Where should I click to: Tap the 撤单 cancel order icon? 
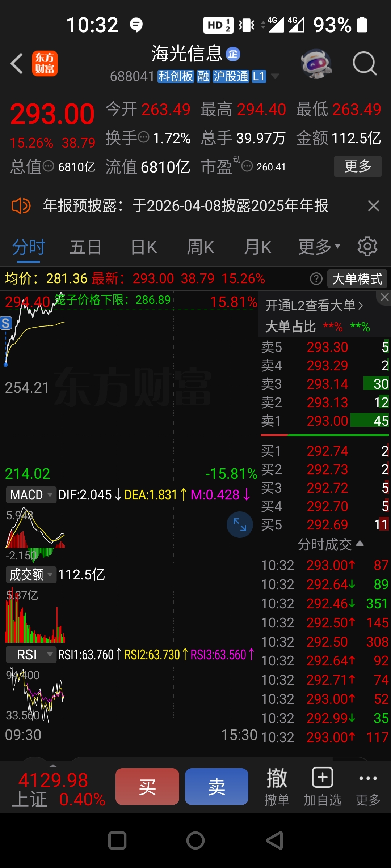point(277,787)
